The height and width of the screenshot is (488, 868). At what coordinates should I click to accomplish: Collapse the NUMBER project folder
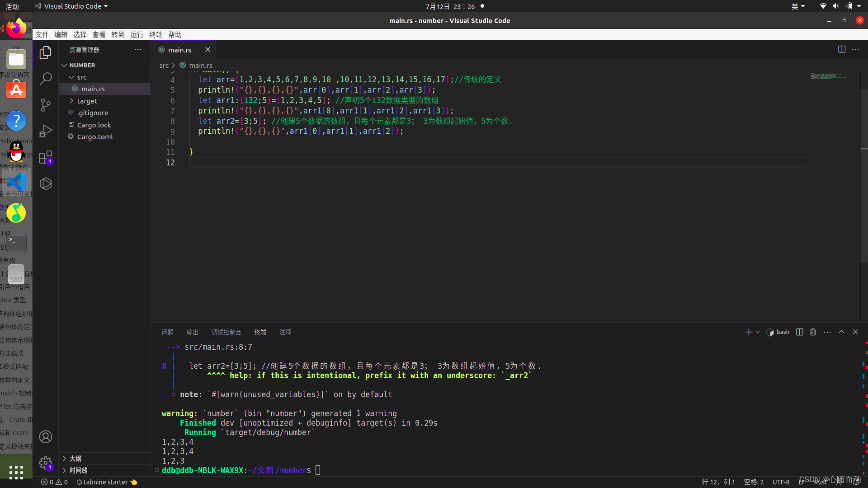point(104,65)
